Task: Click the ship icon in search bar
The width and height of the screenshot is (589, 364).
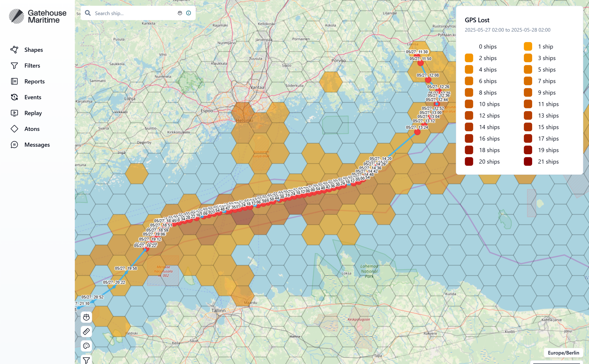Action: [x=180, y=13]
